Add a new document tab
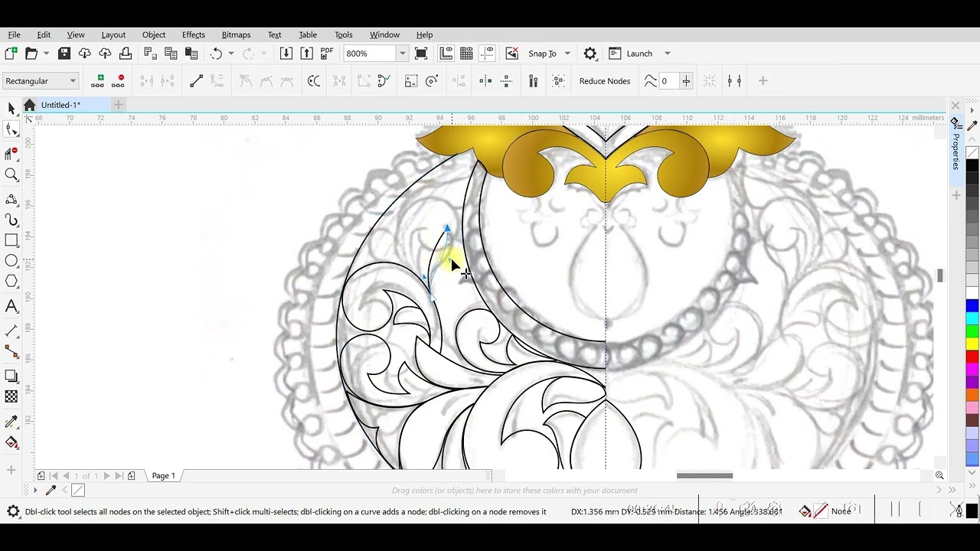The height and width of the screenshot is (551, 980). 118,105
